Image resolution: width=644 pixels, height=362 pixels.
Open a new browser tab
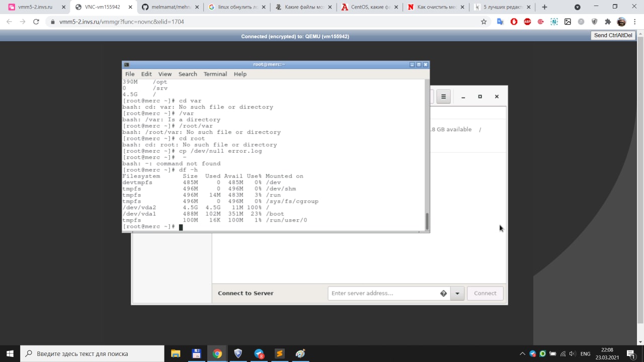click(x=544, y=8)
